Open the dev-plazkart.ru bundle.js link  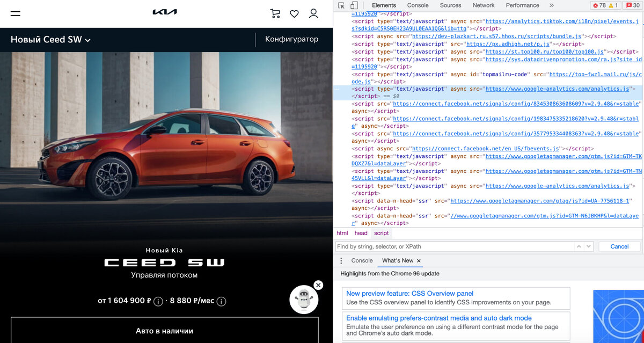(x=496, y=37)
